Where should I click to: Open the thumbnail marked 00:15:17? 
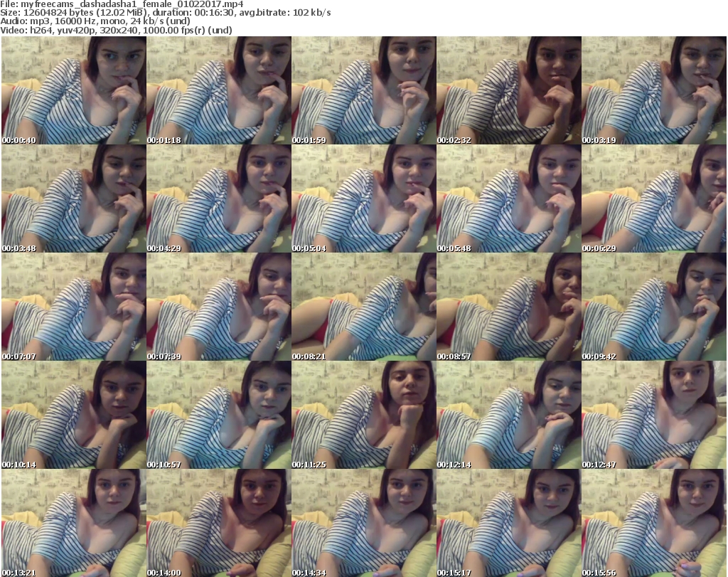point(509,523)
